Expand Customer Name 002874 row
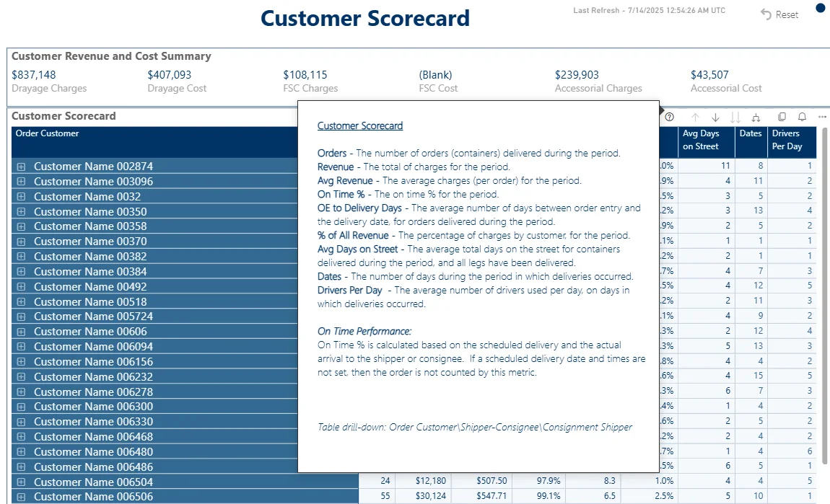830x504 pixels. (21, 167)
